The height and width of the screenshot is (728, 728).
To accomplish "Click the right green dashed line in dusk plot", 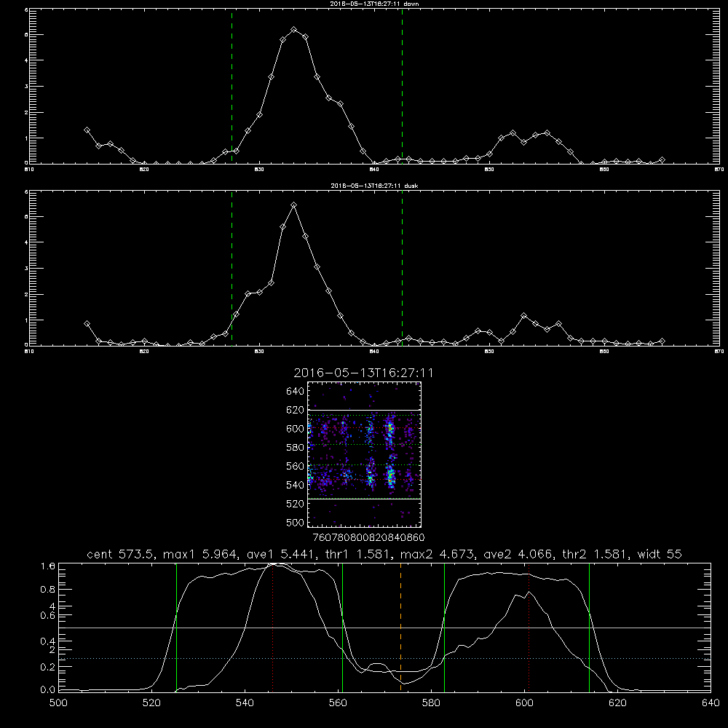I will point(402,268).
